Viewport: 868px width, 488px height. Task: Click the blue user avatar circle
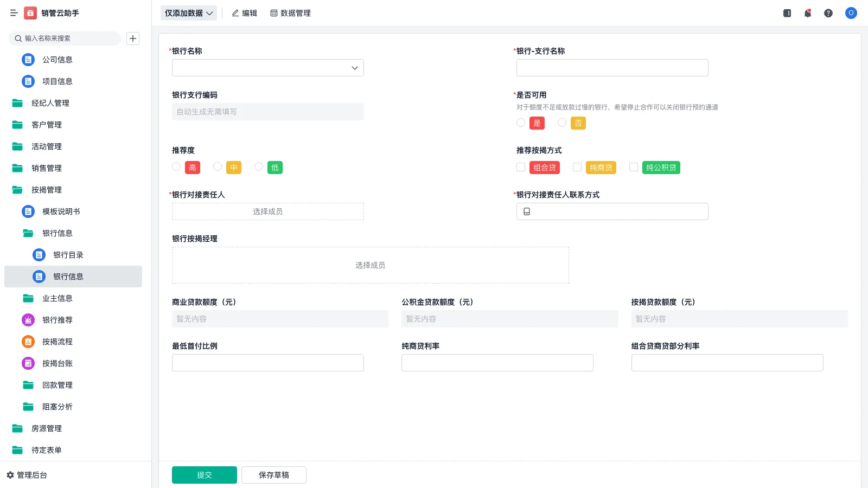click(850, 13)
